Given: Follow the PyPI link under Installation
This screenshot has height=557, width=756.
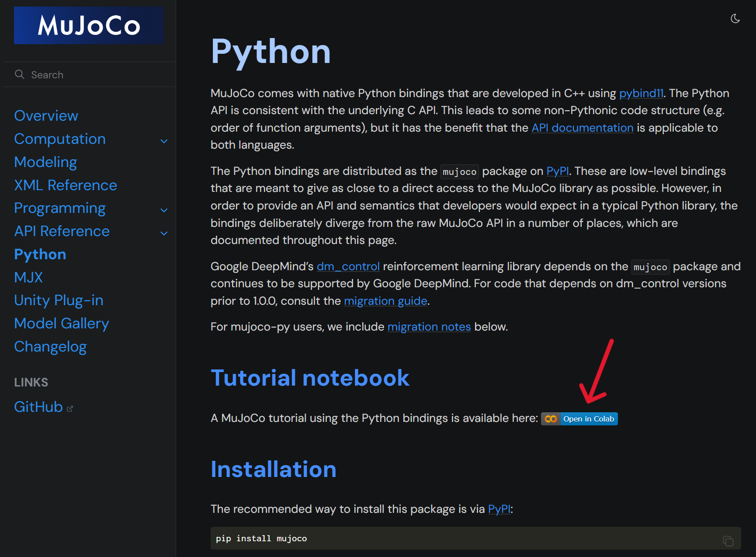Looking at the screenshot, I should point(499,509).
